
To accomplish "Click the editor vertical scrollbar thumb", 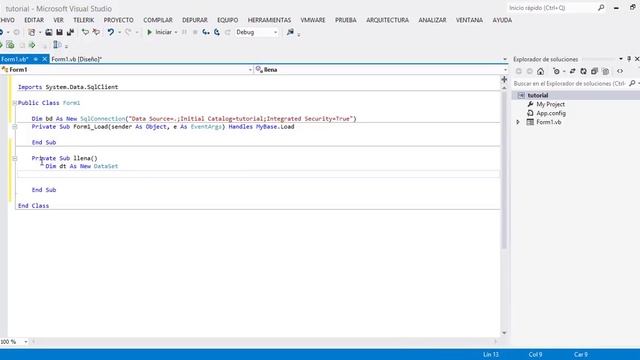I will 504,169.
